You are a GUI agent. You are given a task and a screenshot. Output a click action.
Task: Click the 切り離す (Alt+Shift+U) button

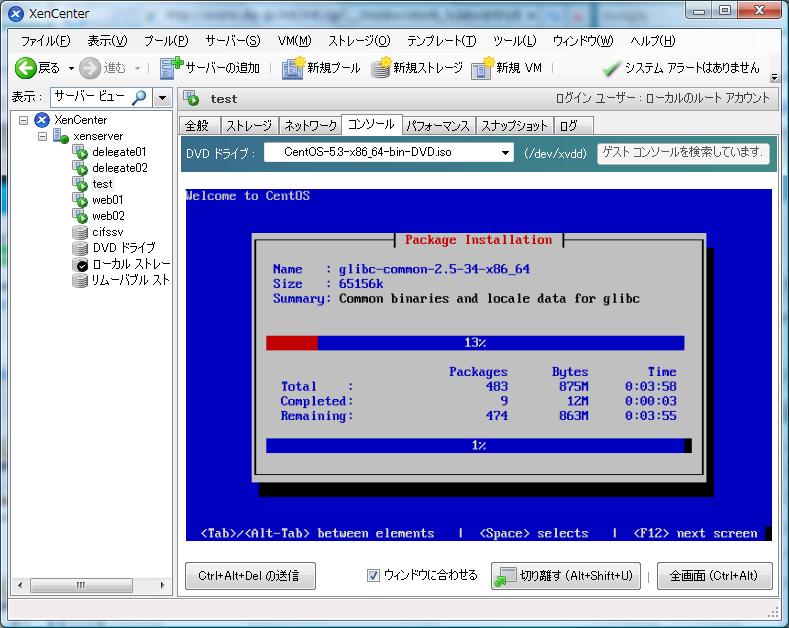pos(566,576)
